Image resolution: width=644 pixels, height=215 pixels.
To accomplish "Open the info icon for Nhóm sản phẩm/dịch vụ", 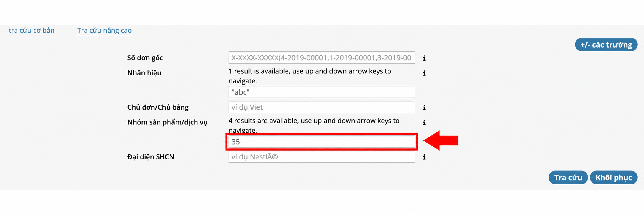I will [424, 122].
